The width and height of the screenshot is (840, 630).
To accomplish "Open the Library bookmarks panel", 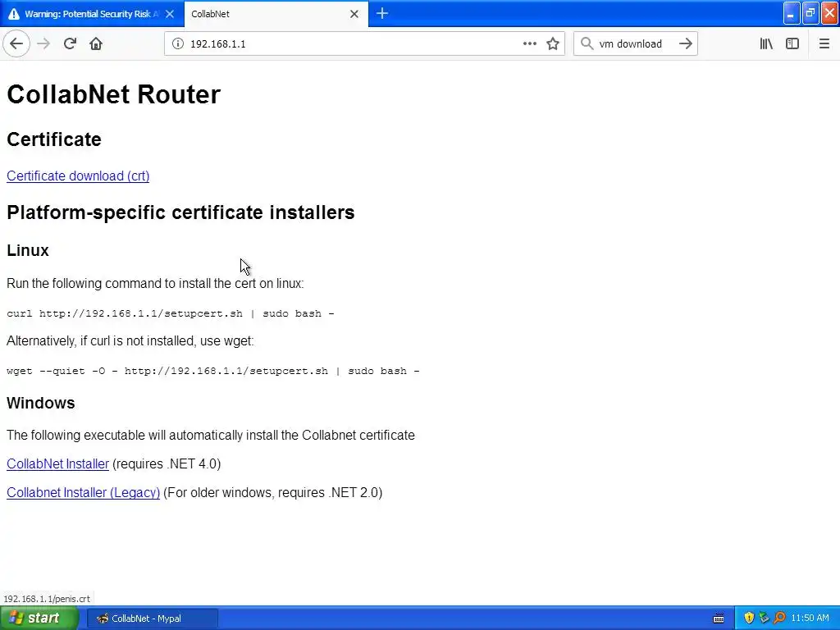I will coord(766,44).
